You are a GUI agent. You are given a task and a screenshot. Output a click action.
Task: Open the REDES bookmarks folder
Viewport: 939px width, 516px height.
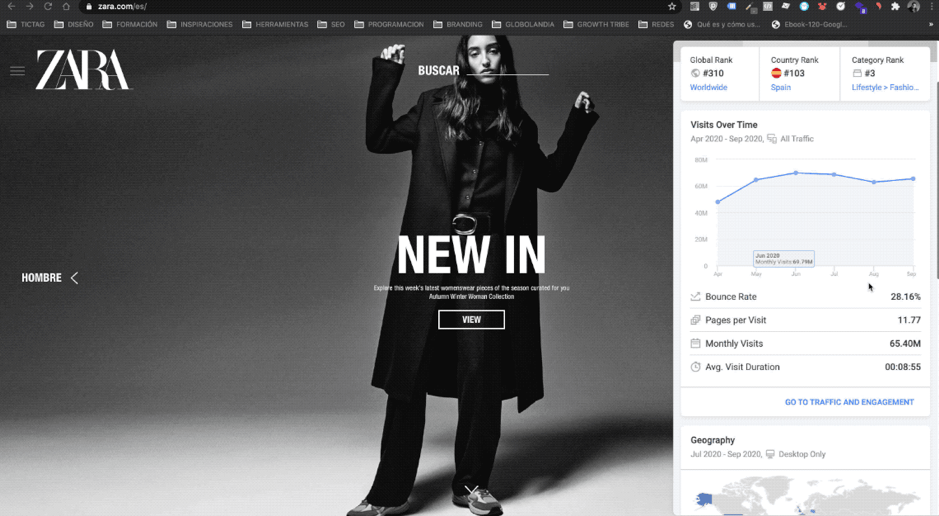pyautogui.click(x=656, y=25)
